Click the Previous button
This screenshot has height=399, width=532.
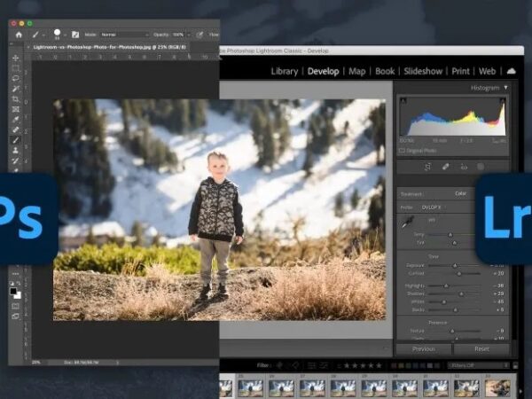click(424, 348)
